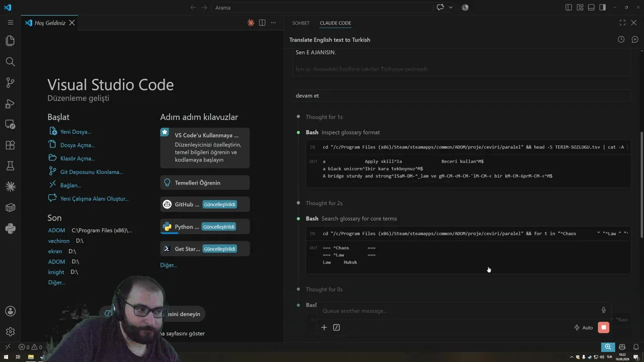Viewport: 644px width, 362px height.
Task: Open the VS Code'u Kullanmaya walkthrough card
Action: coord(205,148)
